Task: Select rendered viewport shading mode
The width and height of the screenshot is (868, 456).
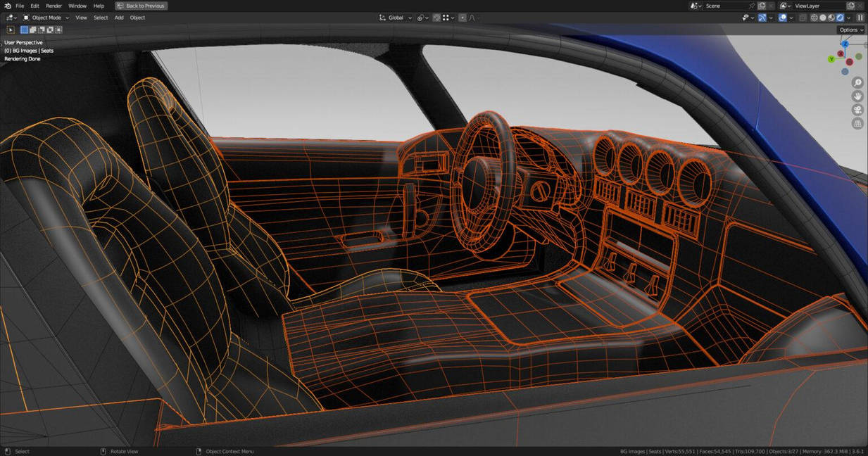Action: pos(840,18)
